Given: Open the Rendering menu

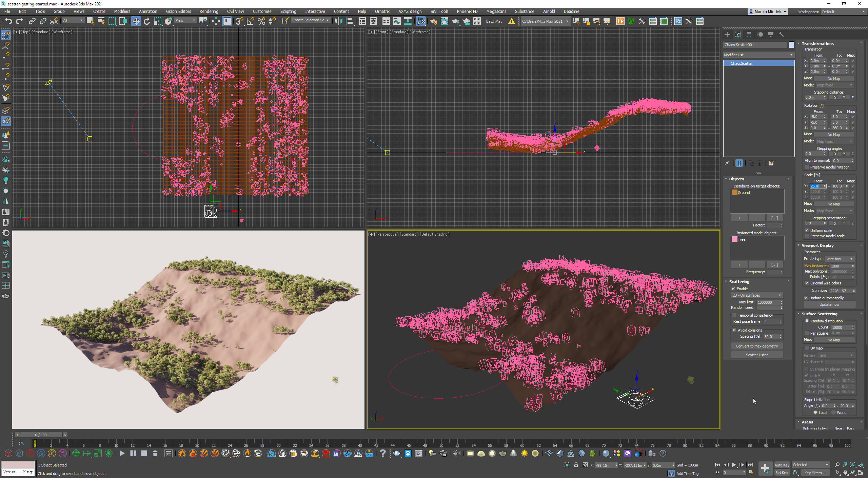Looking at the screenshot, I should click(209, 12).
